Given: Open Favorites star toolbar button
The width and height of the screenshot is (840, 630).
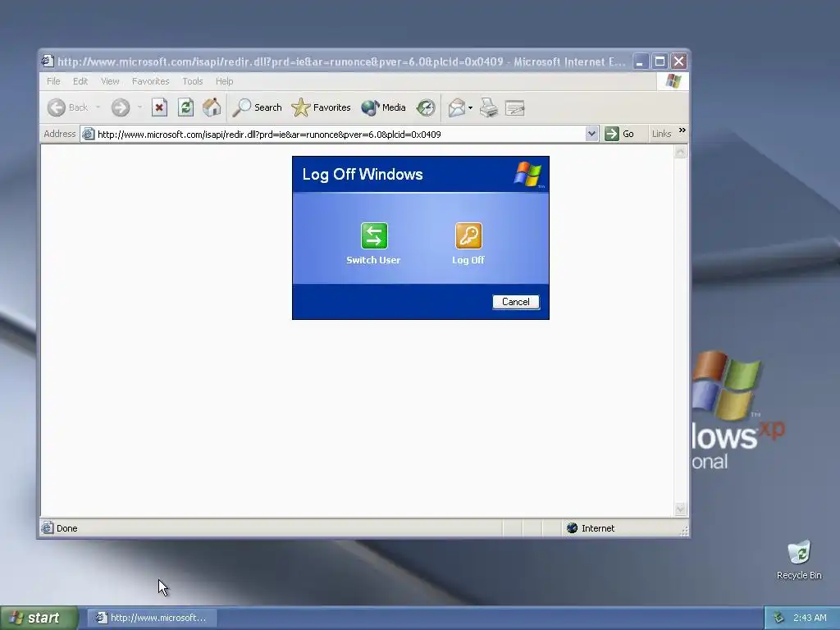Looking at the screenshot, I should tap(321, 107).
